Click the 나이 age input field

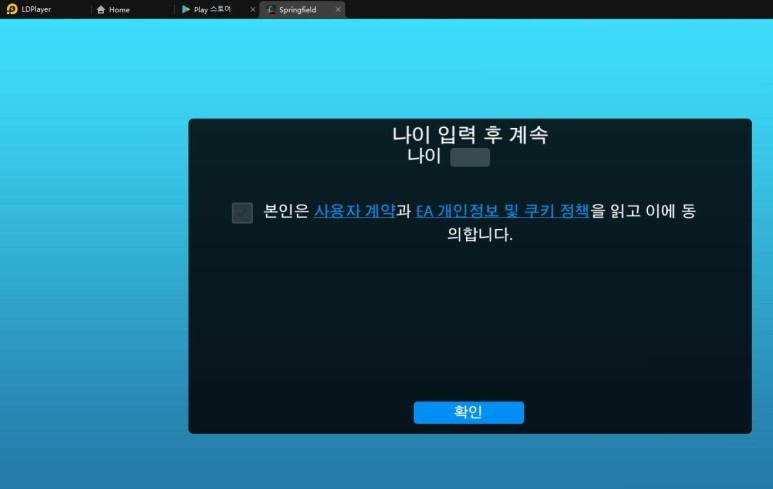click(x=470, y=157)
